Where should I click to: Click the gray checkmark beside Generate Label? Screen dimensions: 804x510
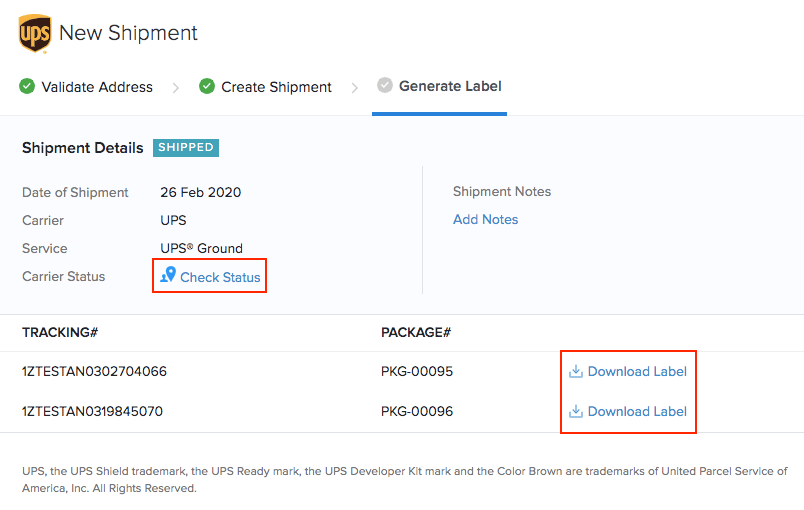tap(385, 86)
